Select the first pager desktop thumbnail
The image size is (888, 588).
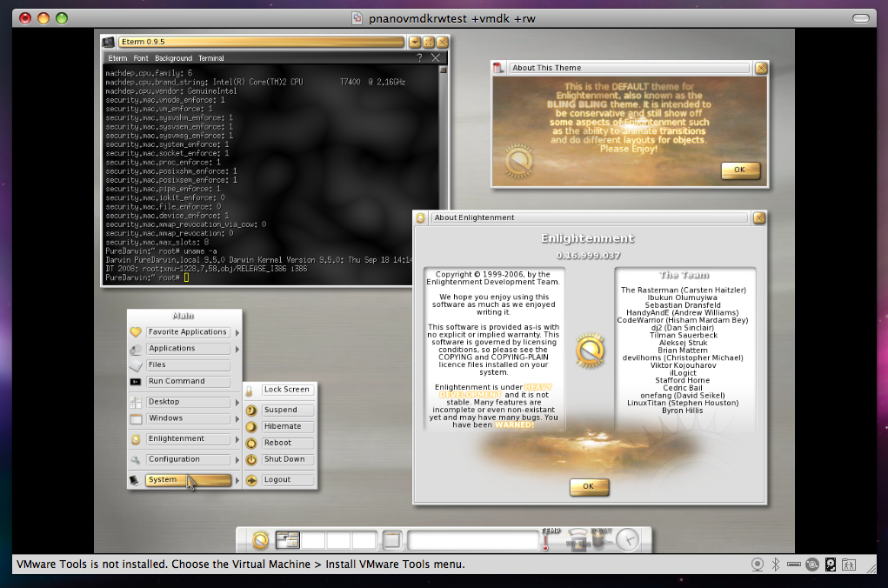pos(288,540)
